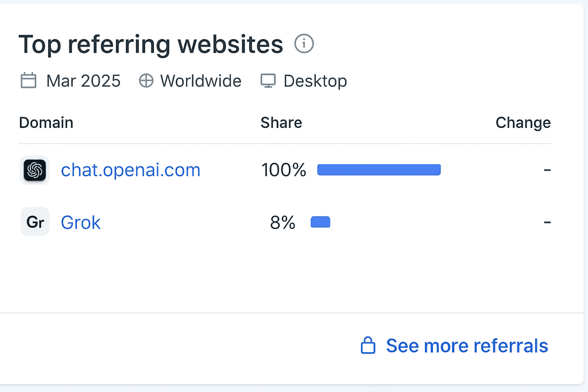This screenshot has height=392, width=588.
Task: Click the 100% share bar for chat.openai.com
Action: [x=379, y=170]
